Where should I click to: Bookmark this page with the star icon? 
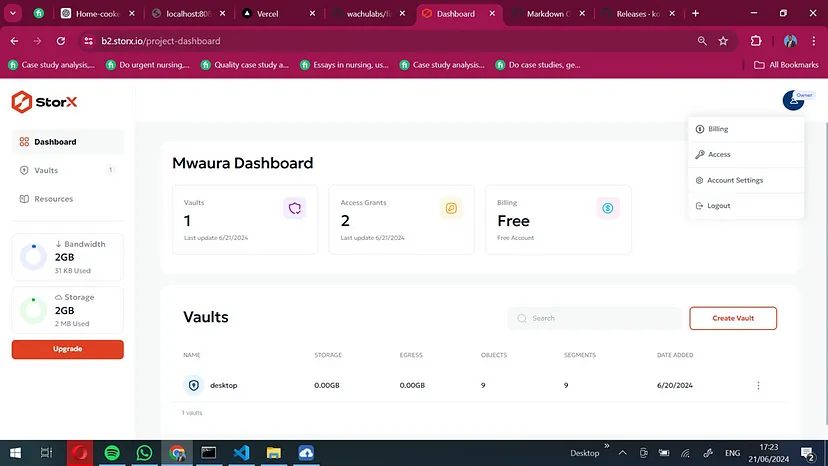723,41
